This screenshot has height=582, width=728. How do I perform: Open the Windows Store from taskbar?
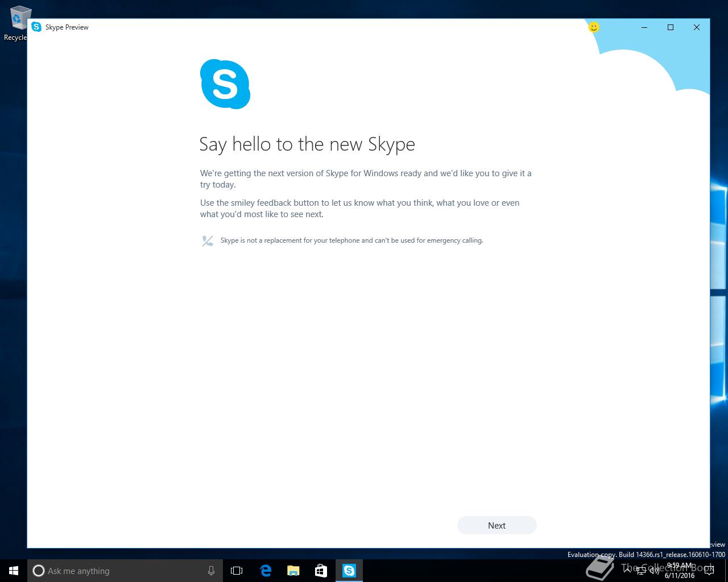tap(321, 571)
